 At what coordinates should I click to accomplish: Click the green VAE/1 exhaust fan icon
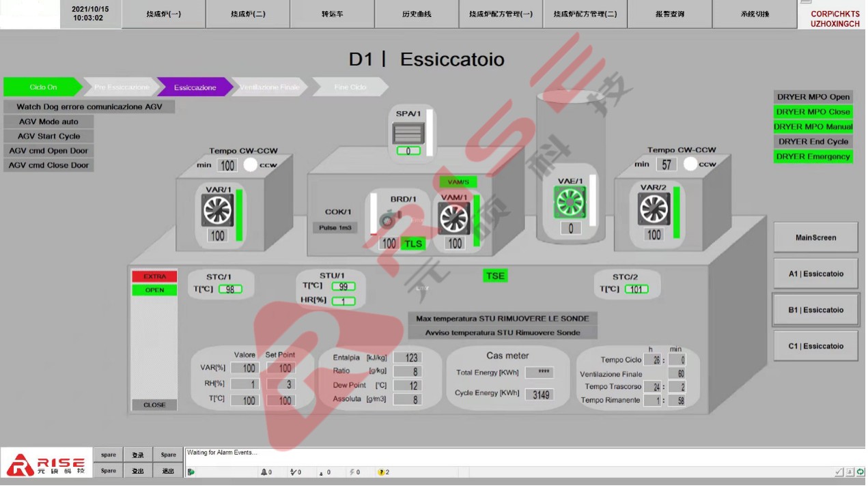[570, 203]
